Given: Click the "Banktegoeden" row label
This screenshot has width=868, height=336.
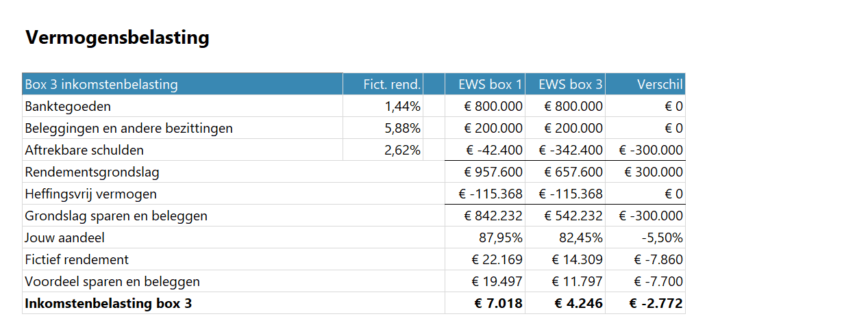Looking at the screenshot, I should point(68,107).
